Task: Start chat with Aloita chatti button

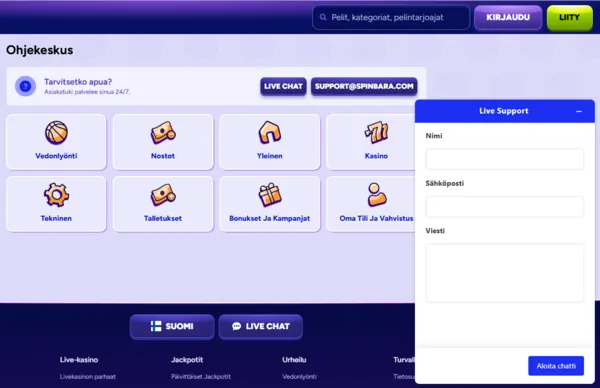Action: coord(556,366)
